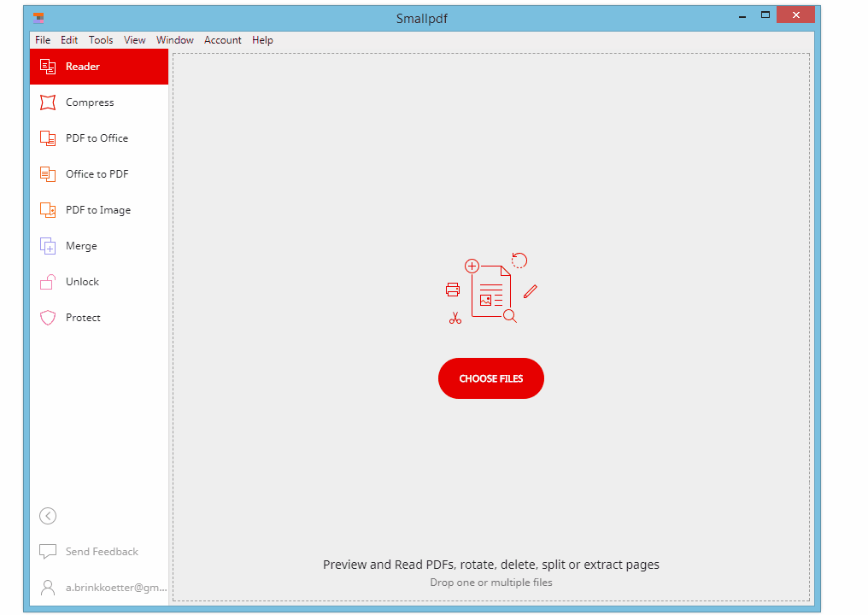Open the Help menu
868x615 pixels.
(262, 40)
